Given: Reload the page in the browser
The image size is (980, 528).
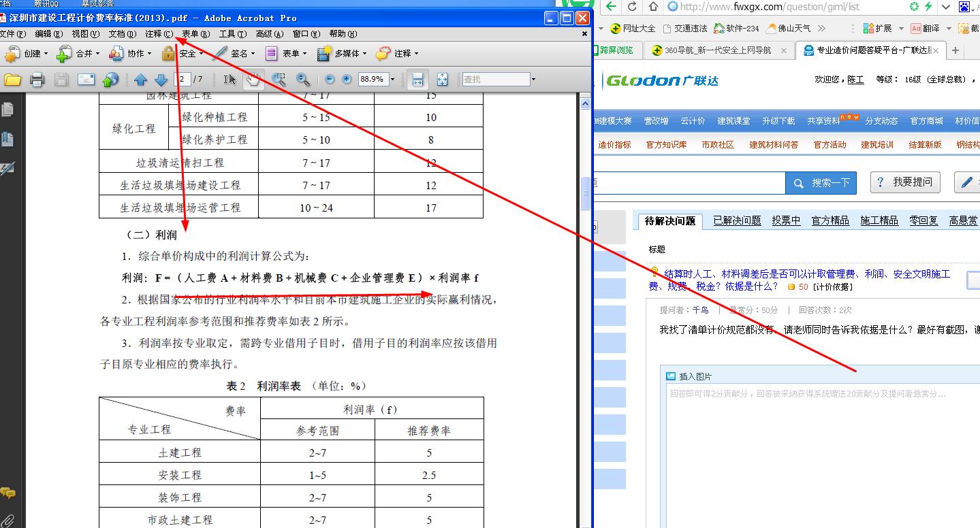Looking at the screenshot, I should (633, 7).
